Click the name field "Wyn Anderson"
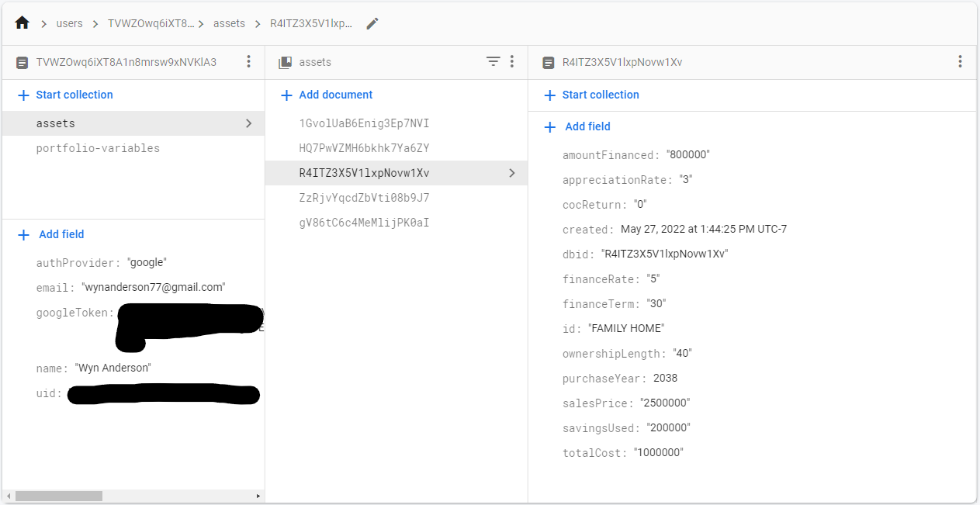This screenshot has width=980, height=505. (x=93, y=368)
